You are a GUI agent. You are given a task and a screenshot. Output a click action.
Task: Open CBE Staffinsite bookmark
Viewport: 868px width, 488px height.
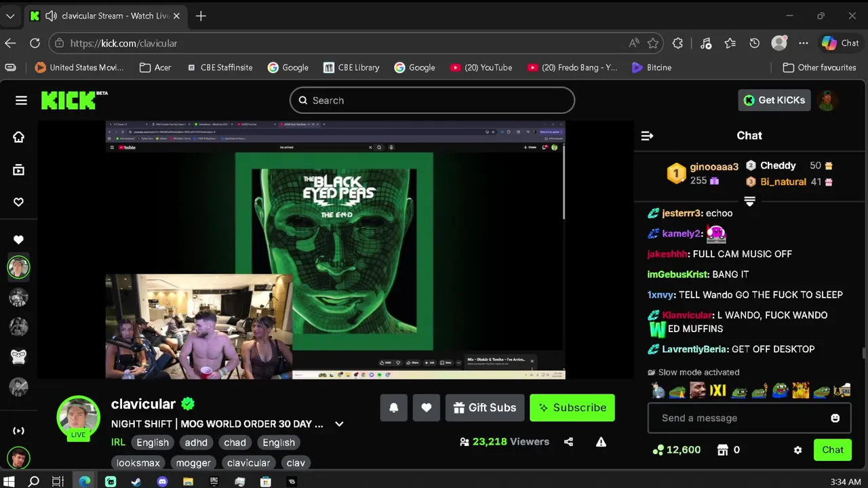[220, 68]
